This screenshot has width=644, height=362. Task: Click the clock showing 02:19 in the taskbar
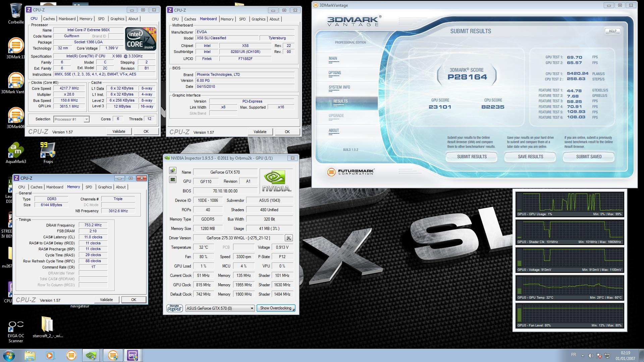pyautogui.click(x=625, y=353)
